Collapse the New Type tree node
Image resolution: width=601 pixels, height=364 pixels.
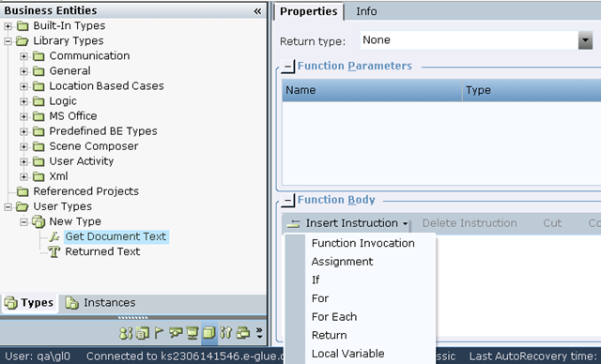[x=23, y=221]
